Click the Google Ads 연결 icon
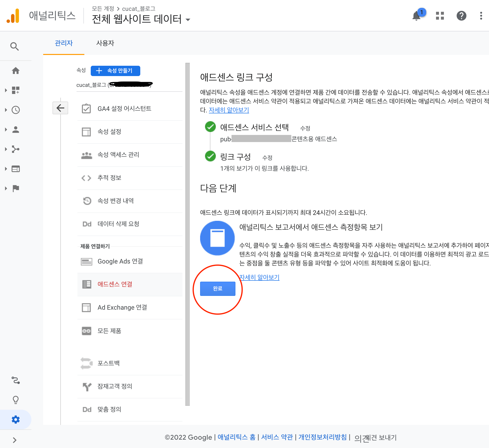The image size is (489, 448). (x=87, y=262)
